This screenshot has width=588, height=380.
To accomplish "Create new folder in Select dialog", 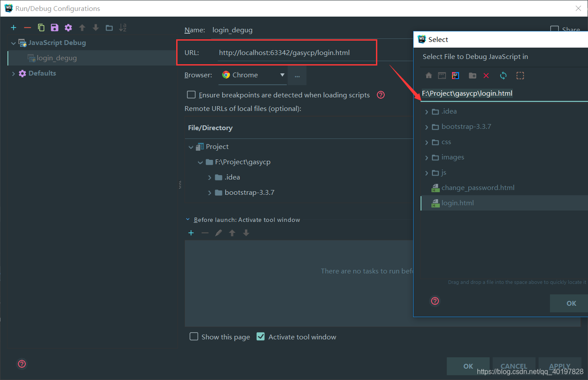I will tap(472, 75).
